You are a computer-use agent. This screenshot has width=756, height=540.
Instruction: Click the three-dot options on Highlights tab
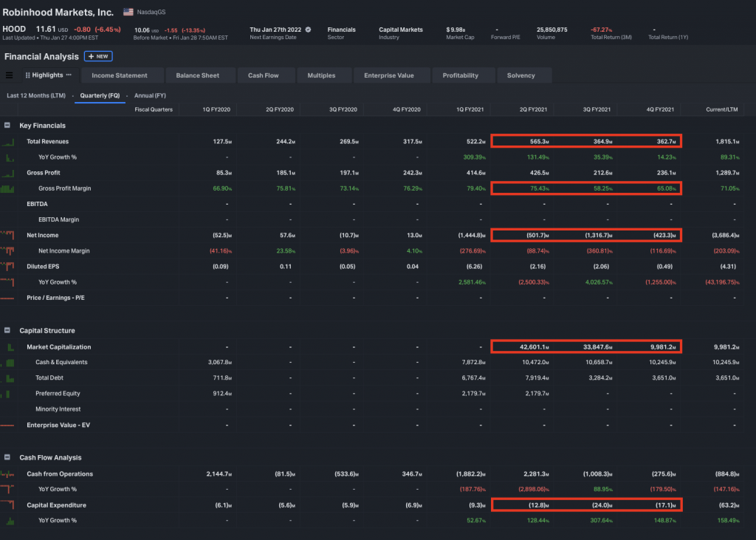[x=69, y=75]
